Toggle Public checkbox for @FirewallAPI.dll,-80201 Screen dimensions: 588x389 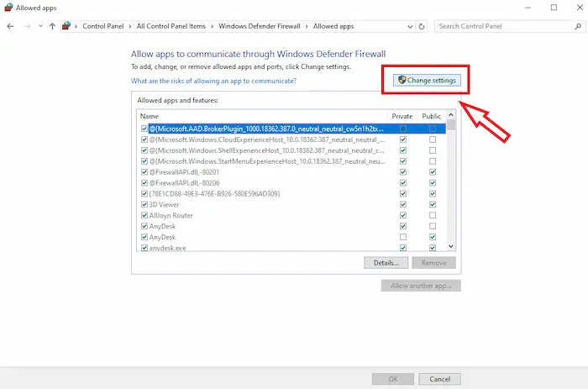(x=433, y=172)
